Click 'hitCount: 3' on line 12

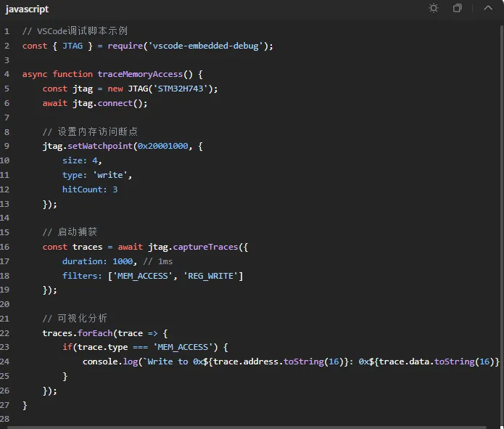point(90,189)
